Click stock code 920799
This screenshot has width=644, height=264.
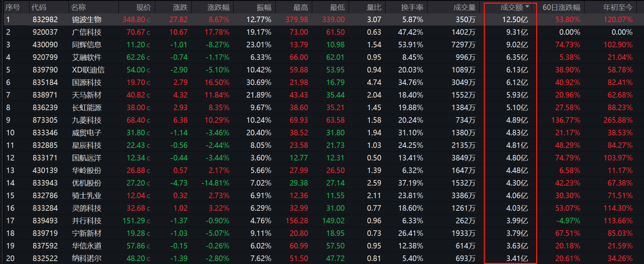click(45, 57)
